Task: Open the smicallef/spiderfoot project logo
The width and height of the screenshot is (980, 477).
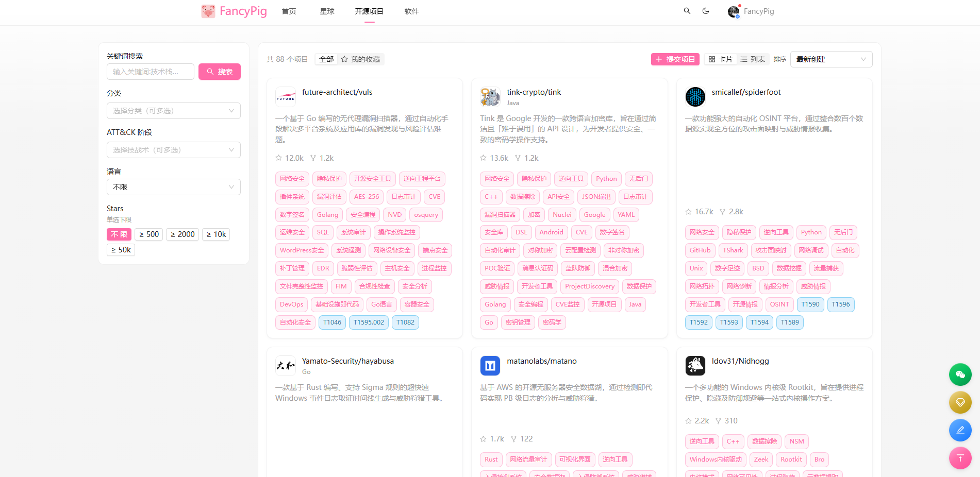Action: (x=695, y=97)
